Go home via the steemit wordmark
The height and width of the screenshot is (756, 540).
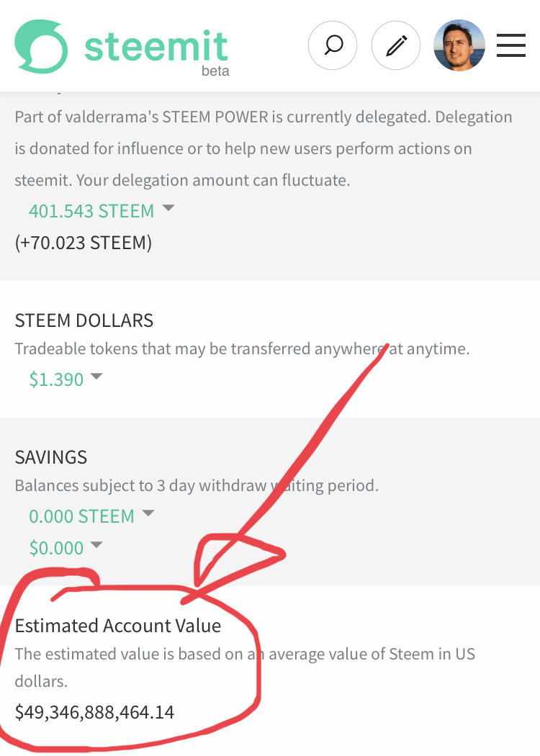pyautogui.click(x=156, y=45)
